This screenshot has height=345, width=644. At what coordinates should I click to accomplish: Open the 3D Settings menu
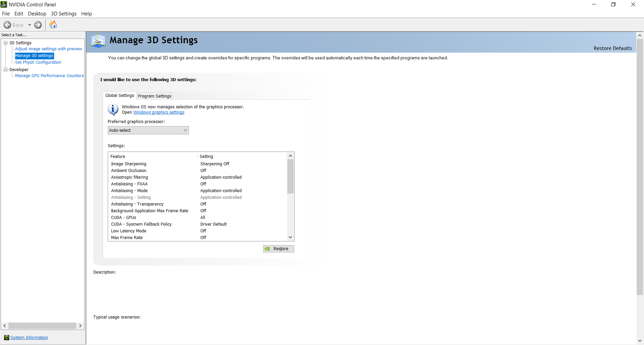(64, 14)
